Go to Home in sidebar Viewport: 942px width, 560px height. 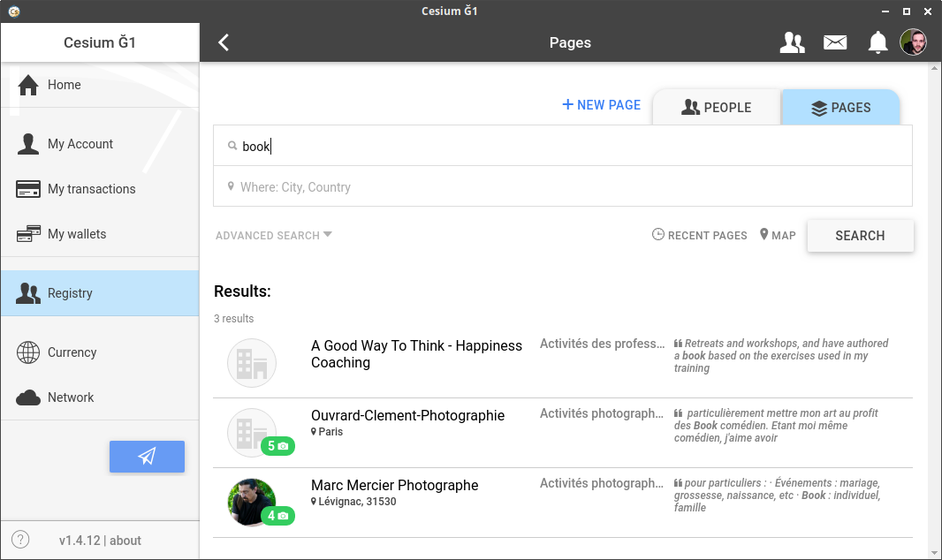pos(100,85)
